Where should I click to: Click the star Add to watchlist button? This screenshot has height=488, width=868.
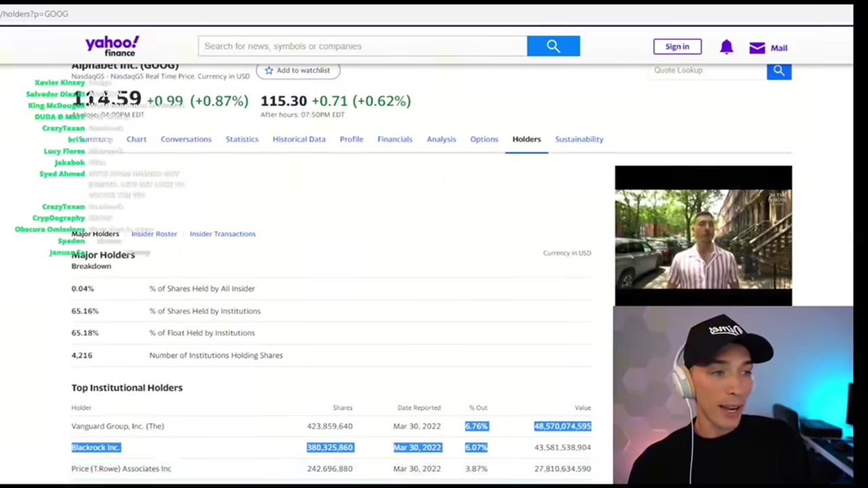point(298,70)
